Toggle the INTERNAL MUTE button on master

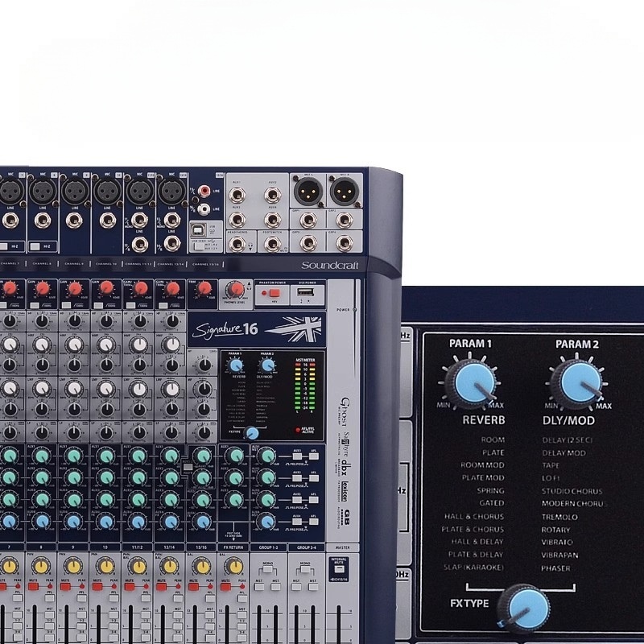[x=339, y=569]
